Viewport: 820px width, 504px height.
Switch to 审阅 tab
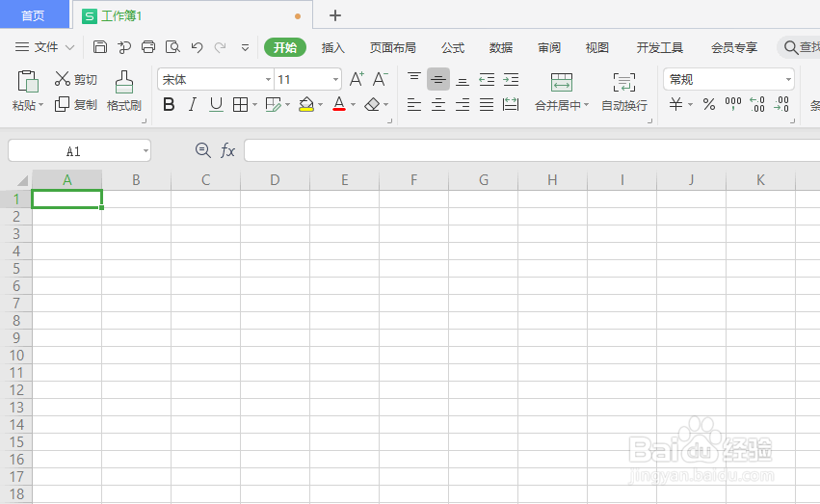[x=549, y=47]
